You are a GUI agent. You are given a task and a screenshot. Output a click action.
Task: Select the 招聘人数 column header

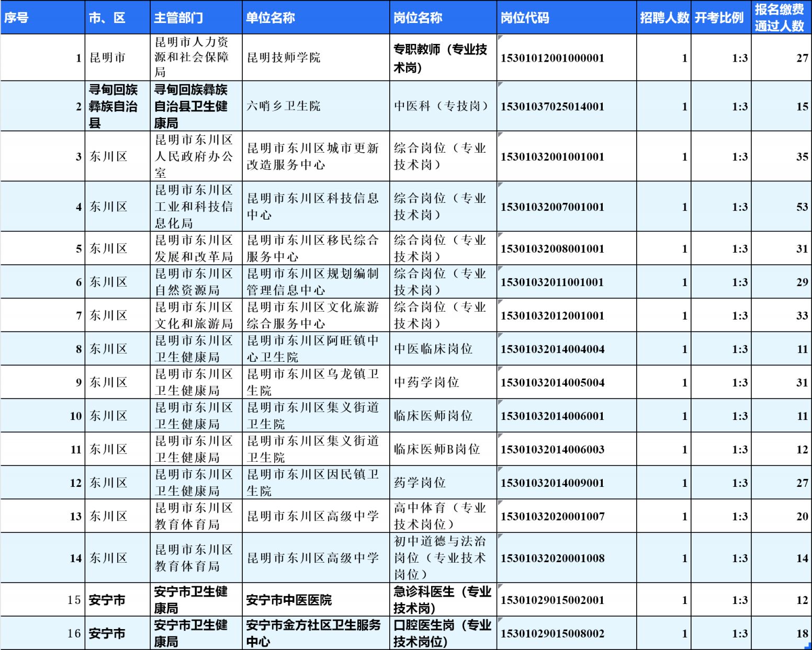tap(664, 17)
